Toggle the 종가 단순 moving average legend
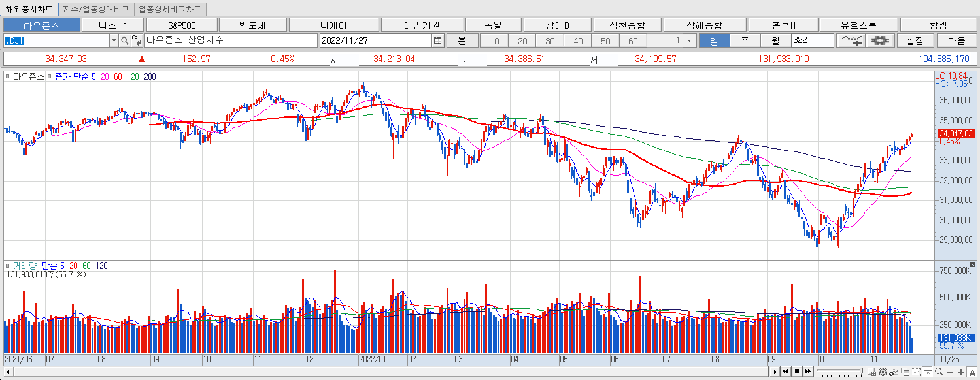980x380 pixels. (50, 76)
